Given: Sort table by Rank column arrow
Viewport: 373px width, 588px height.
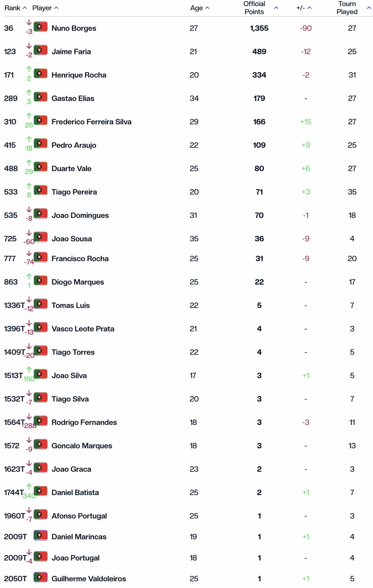Looking at the screenshot, I should 25,8.
